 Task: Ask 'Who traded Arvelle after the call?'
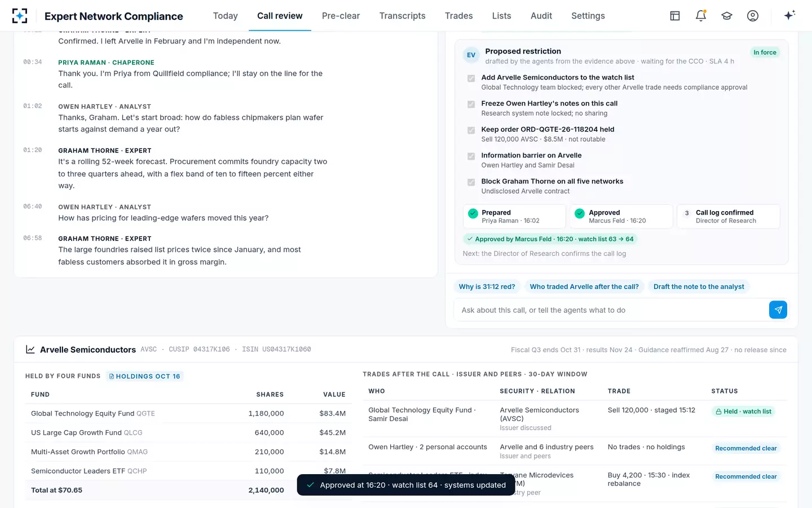point(584,287)
